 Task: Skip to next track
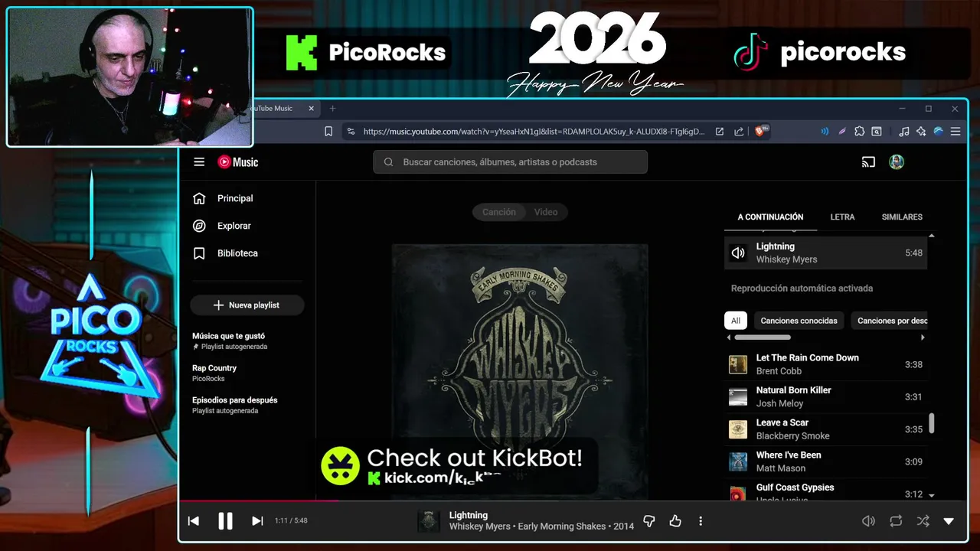pos(257,521)
